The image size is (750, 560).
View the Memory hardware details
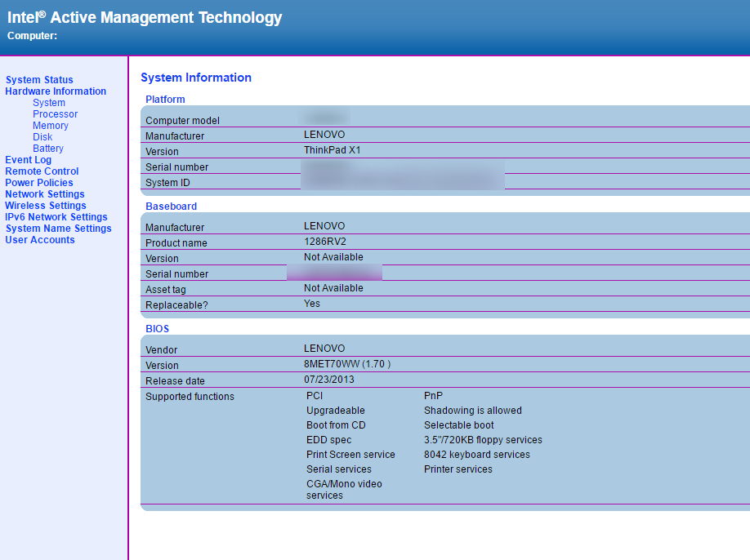(51, 126)
